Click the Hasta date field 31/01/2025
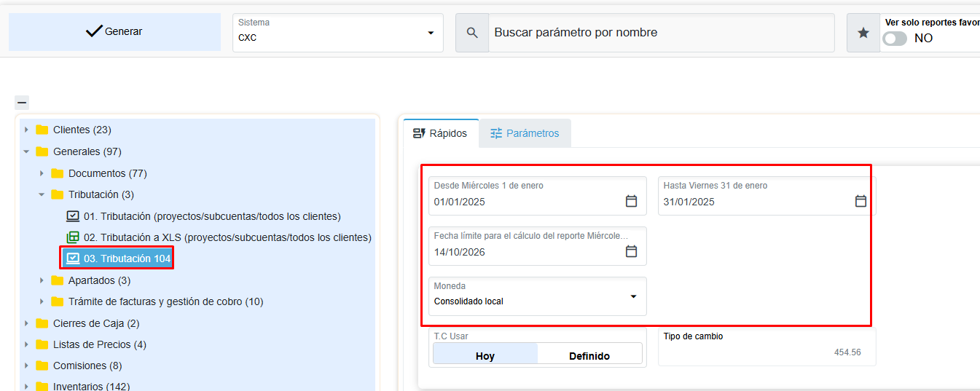Image resolution: width=980 pixels, height=391 pixels. 767,196
